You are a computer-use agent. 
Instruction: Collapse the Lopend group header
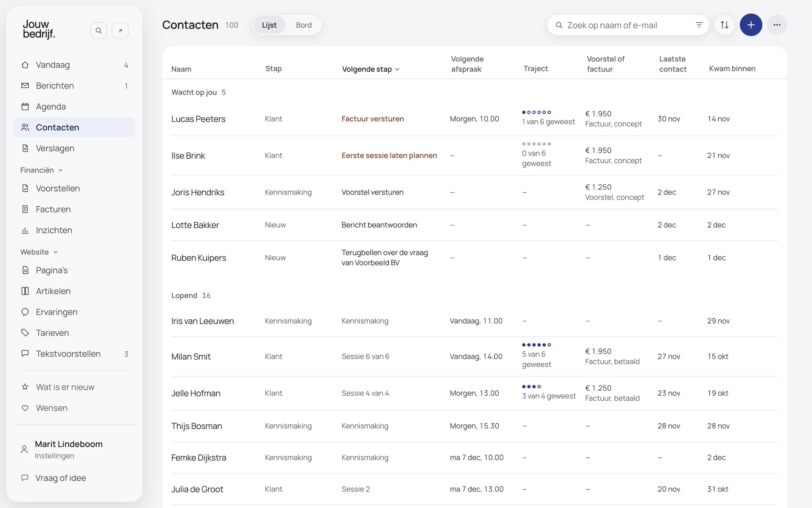click(191, 295)
